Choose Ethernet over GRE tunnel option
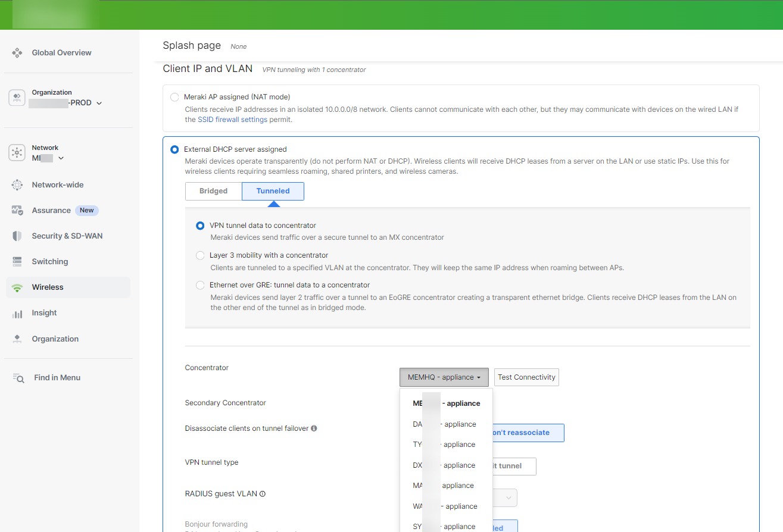783x532 pixels. click(200, 285)
